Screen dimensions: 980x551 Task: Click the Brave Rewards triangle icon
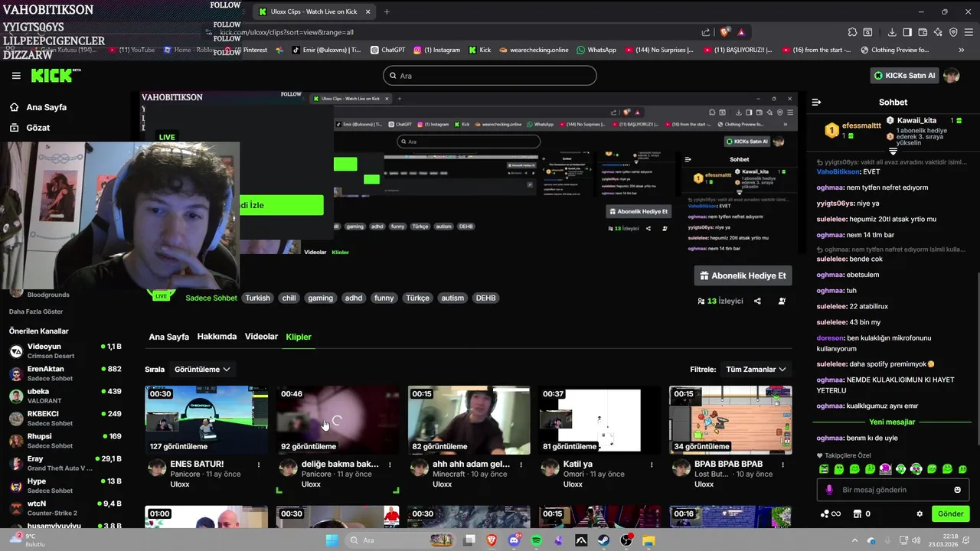click(x=741, y=32)
